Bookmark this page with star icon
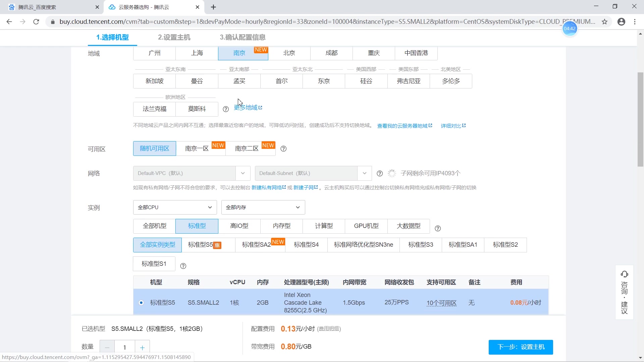 [x=604, y=22]
